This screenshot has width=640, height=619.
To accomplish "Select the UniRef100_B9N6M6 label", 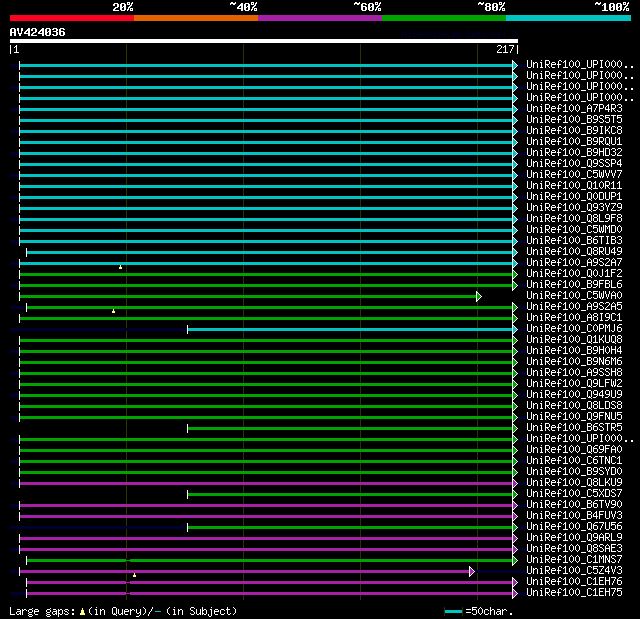I will (x=574, y=362).
